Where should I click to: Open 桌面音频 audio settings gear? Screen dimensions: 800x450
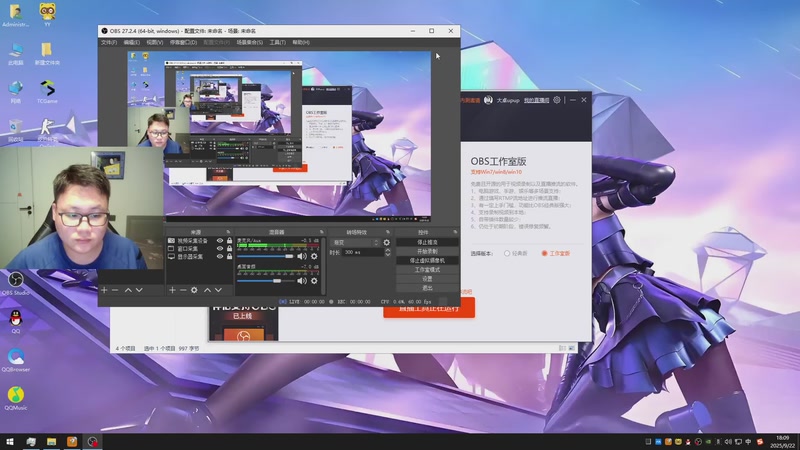(x=314, y=281)
